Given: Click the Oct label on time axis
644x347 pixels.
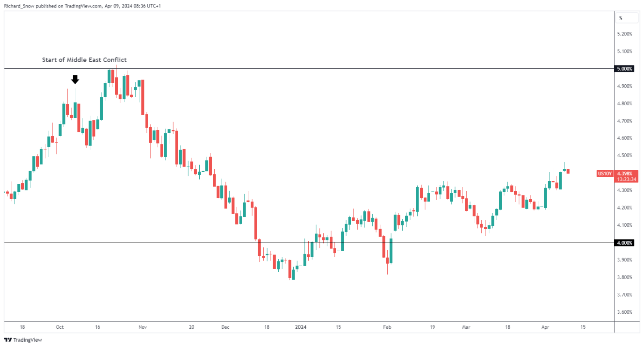Looking at the screenshot, I should coord(59,327).
